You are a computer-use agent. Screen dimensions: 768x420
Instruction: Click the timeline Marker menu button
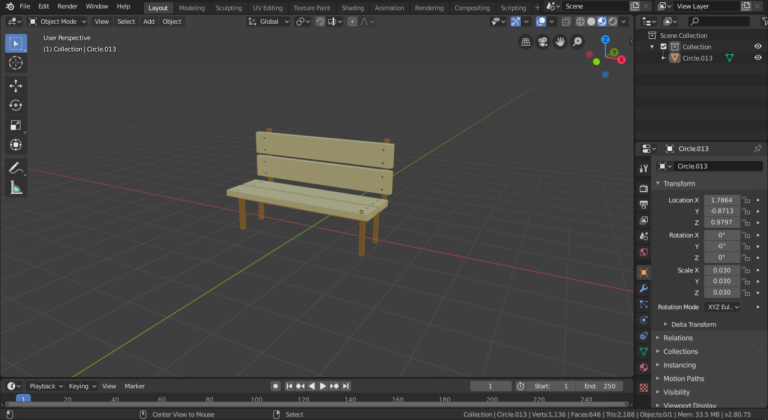134,386
